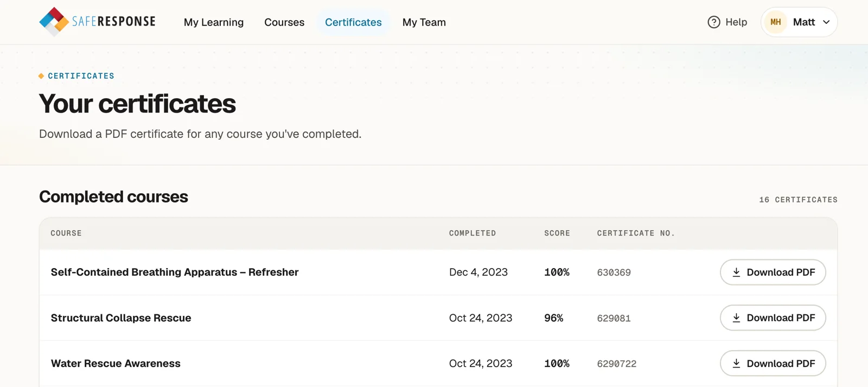Screen dimensions: 868x387
Task: Click the SafeResponse logo
Action: coord(97,22)
